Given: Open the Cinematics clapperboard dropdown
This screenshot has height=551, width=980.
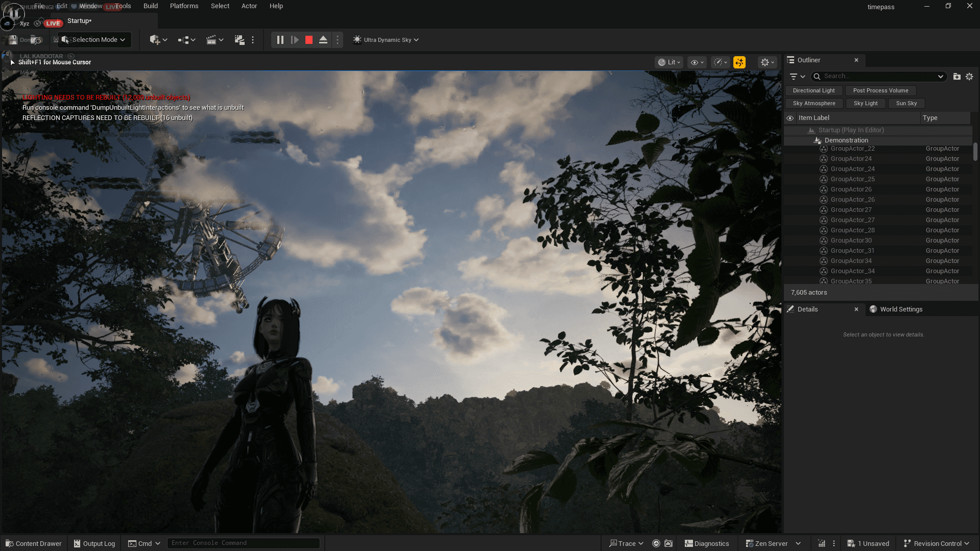Looking at the screenshot, I should point(214,40).
